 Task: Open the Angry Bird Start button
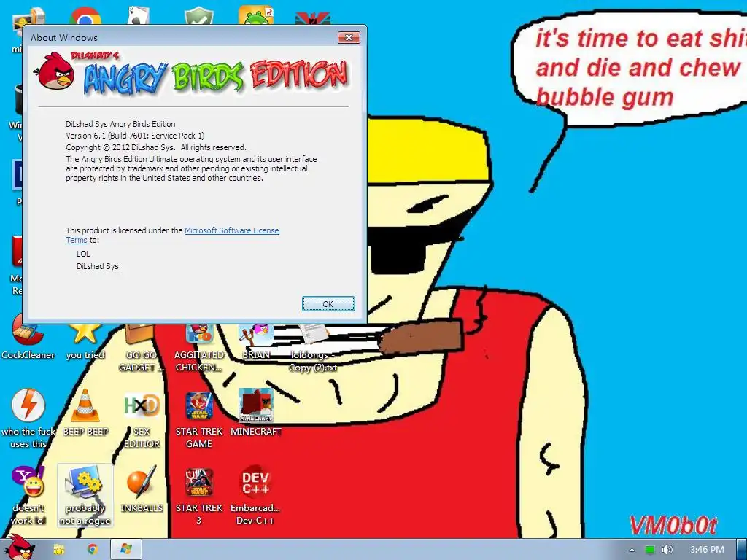[x=18, y=548]
